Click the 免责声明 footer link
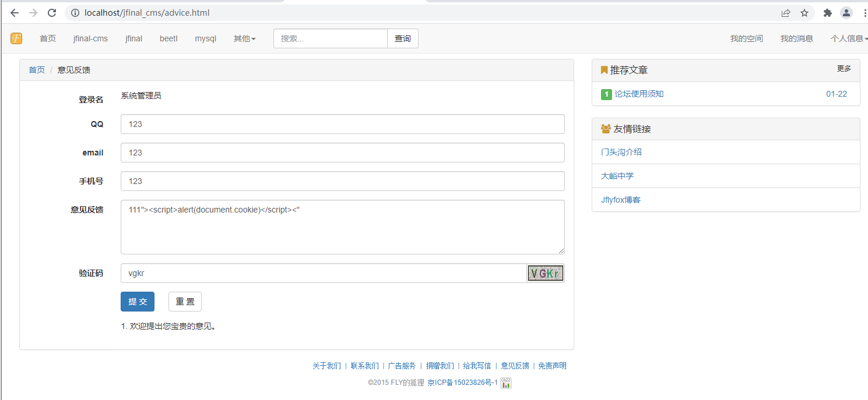 pos(552,366)
